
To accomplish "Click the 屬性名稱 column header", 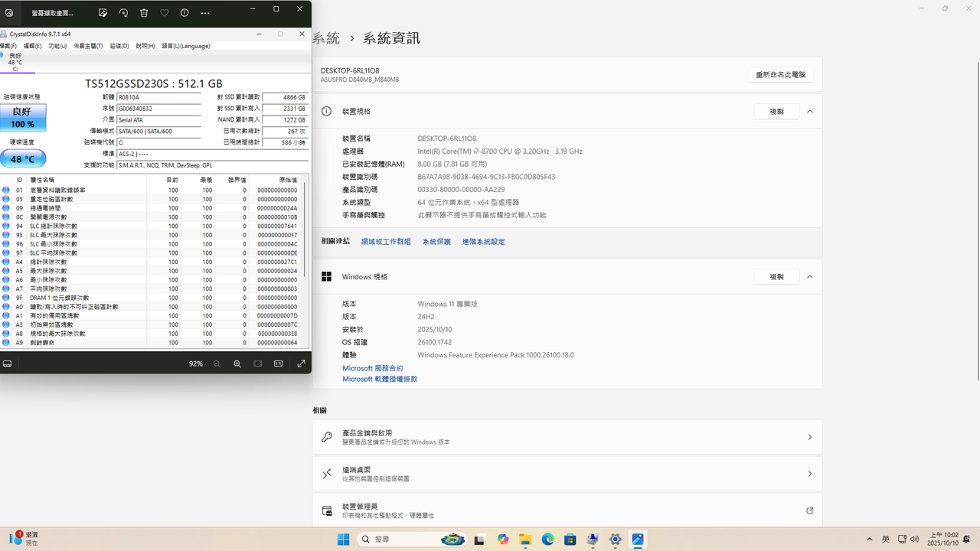I will [42, 180].
